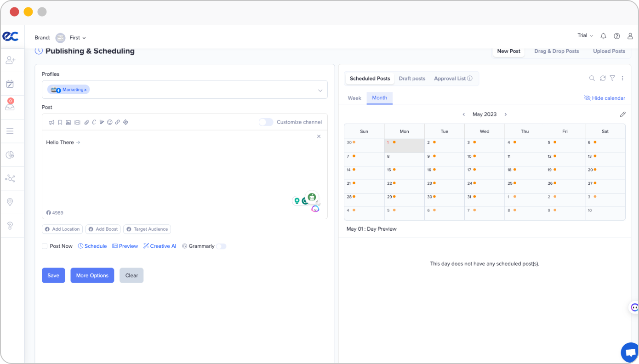Click the image icon in post toolbar
The height and width of the screenshot is (364, 639).
(68, 122)
